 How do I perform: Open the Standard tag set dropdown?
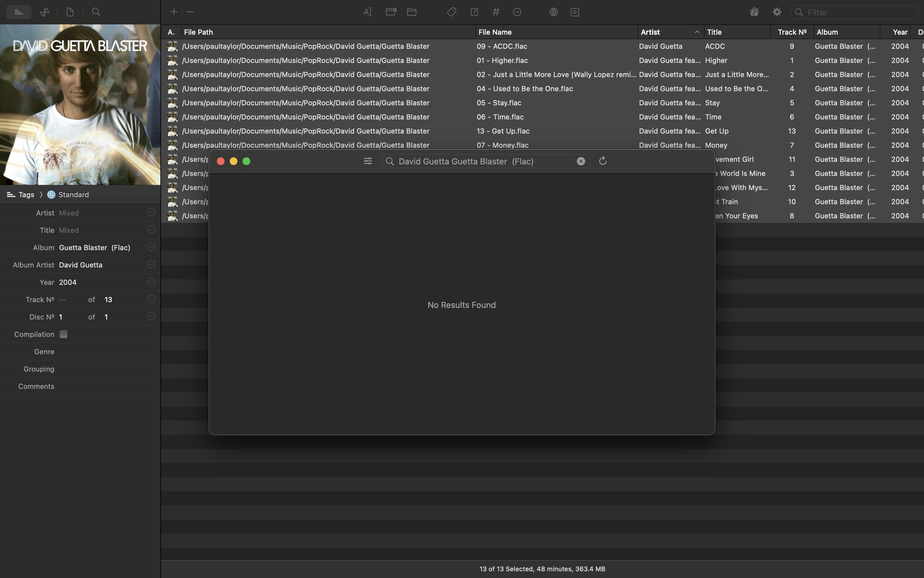click(68, 195)
